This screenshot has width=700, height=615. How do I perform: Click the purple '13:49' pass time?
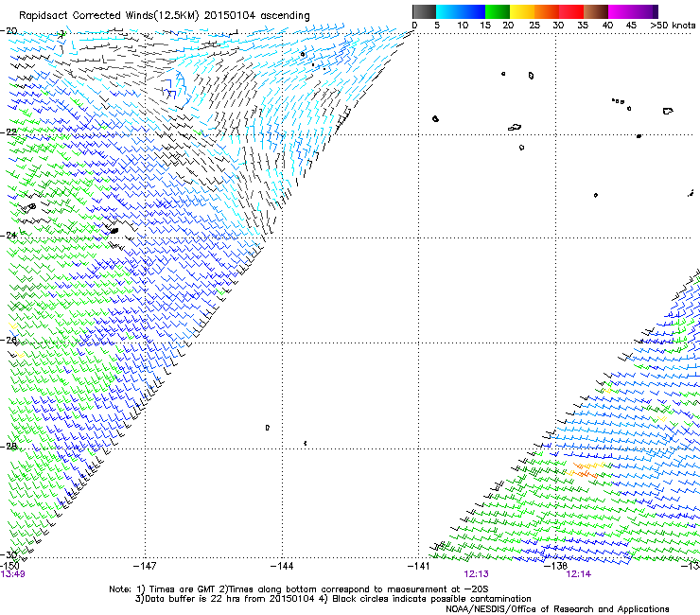point(12,574)
